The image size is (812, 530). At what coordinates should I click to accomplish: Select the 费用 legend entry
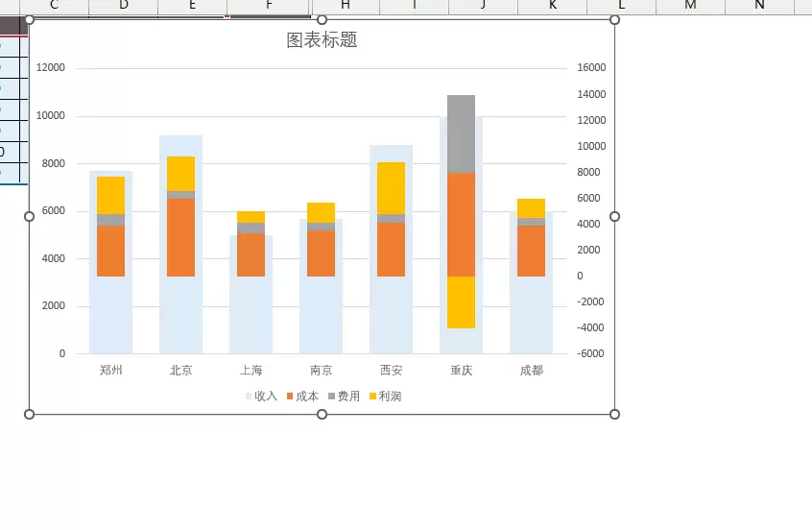(x=345, y=397)
